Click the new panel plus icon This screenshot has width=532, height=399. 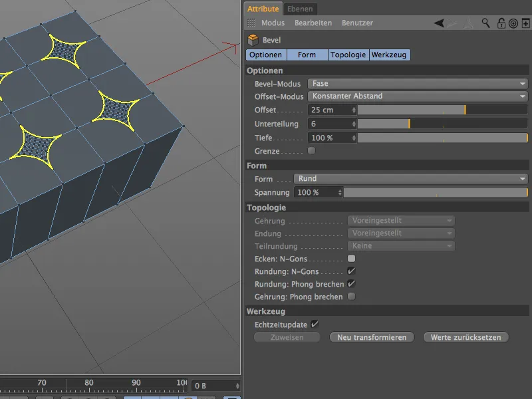tap(525, 23)
